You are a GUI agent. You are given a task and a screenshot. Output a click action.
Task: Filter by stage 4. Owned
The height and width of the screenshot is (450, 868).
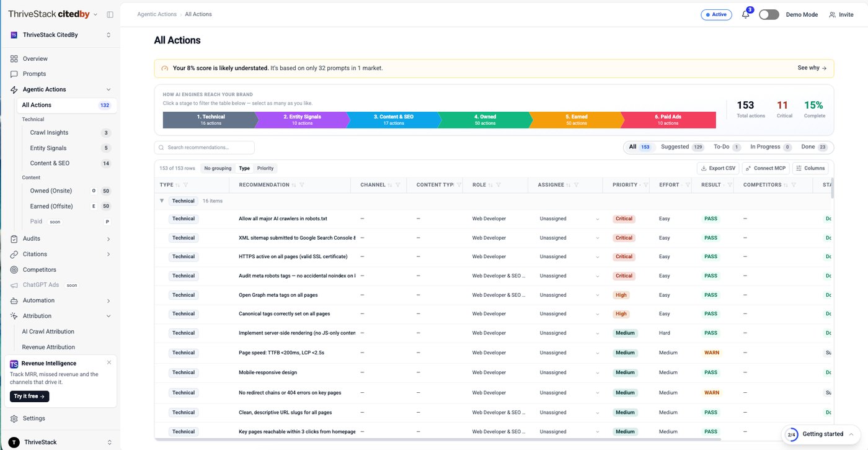pyautogui.click(x=485, y=120)
